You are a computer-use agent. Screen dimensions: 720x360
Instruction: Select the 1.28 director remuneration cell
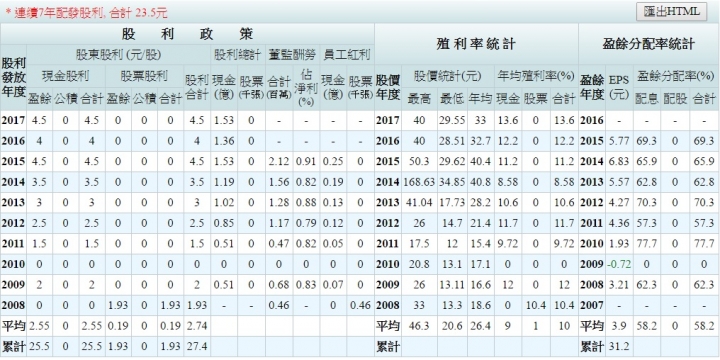(x=279, y=202)
